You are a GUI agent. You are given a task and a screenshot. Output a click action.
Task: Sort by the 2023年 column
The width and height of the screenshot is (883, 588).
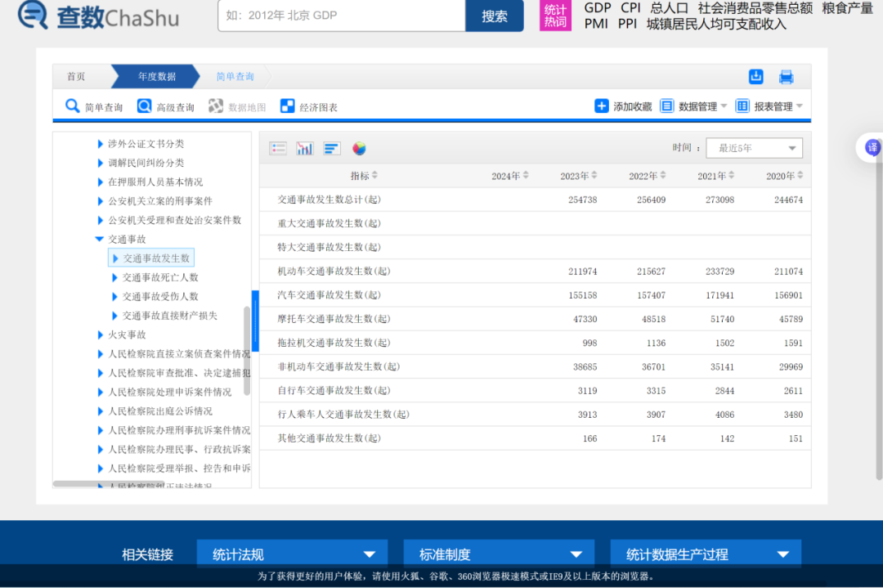point(579,176)
